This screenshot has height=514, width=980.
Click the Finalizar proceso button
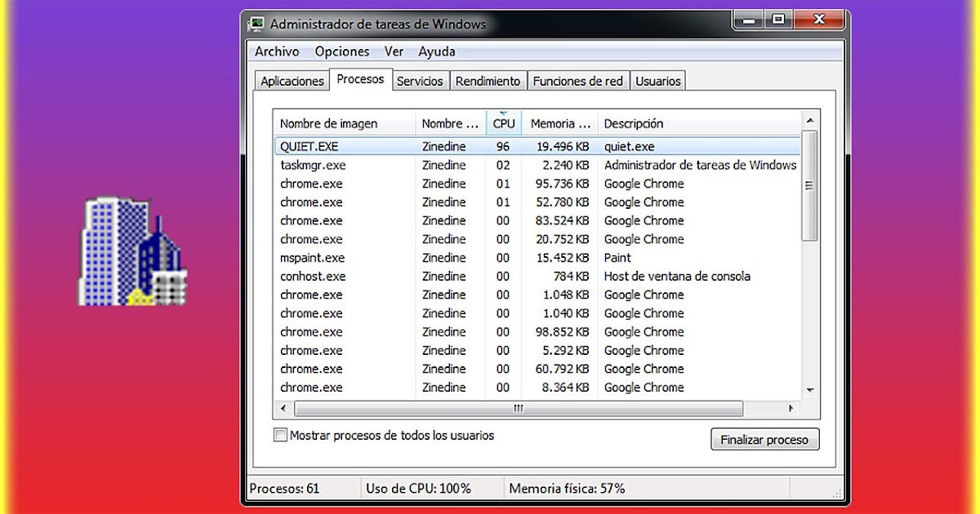pyautogui.click(x=764, y=439)
